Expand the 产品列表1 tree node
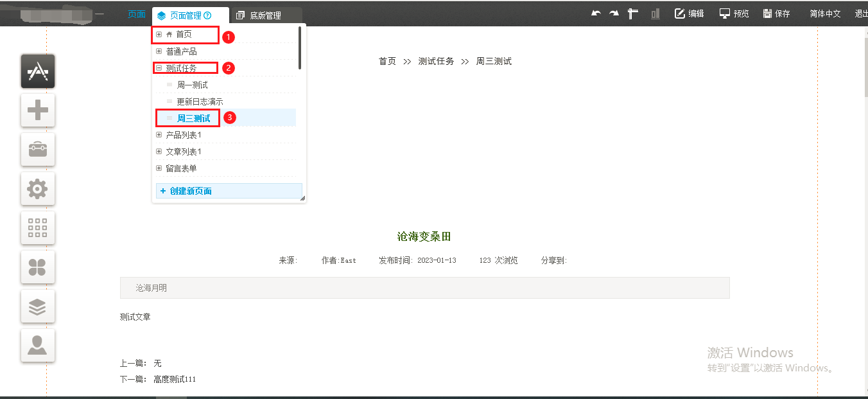This screenshot has width=868, height=399. 159,135
